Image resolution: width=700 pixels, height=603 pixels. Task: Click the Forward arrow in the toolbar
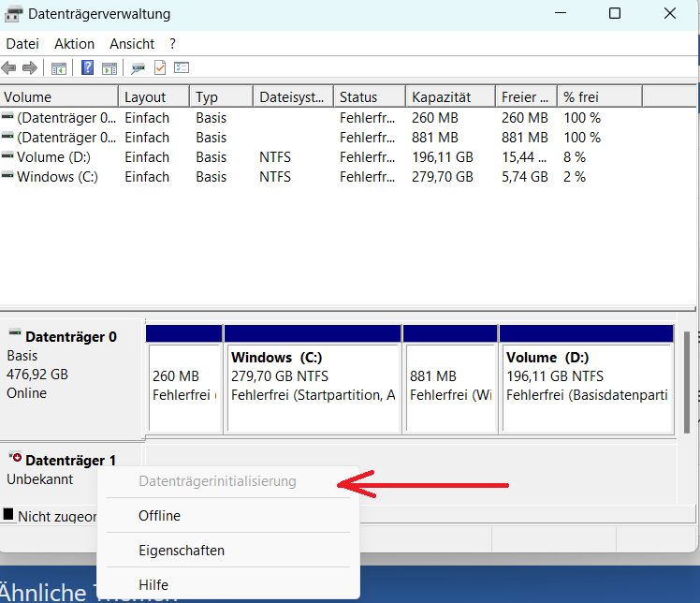click(29, 68)
